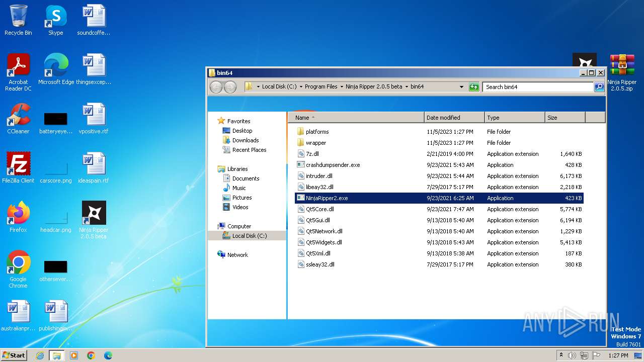Expand Ninja Ripper 2.0.5 beta breadcrumb arrow

click(406, 87)
